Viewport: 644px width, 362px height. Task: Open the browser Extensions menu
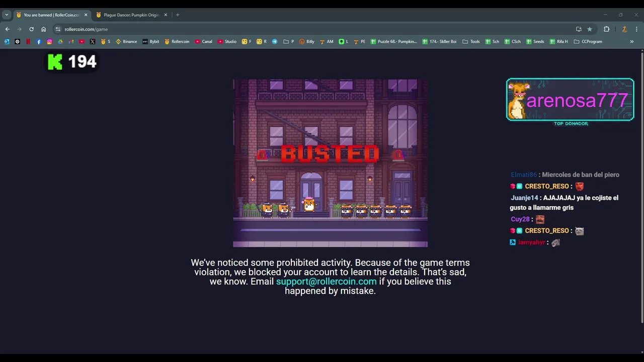click(606, 29)
